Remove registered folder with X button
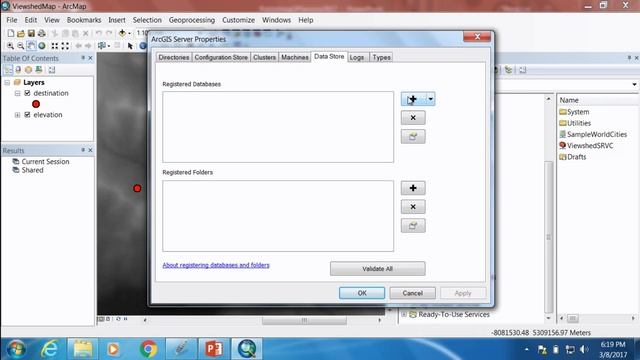640x360 pixels. click(413, 207)
